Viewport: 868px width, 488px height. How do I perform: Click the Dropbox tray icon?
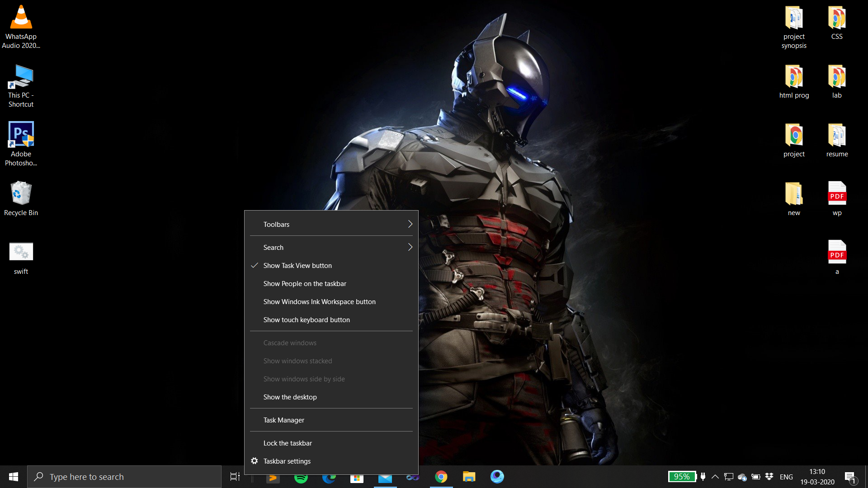769,477
